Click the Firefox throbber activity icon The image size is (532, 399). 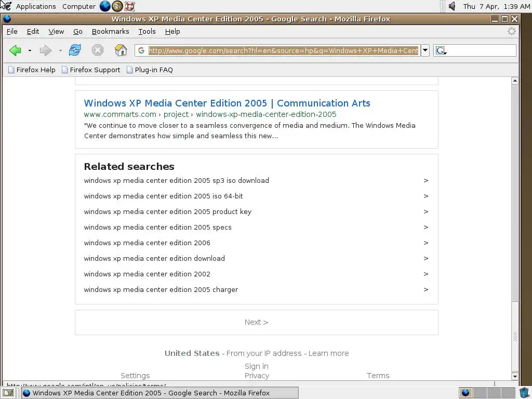511,31
